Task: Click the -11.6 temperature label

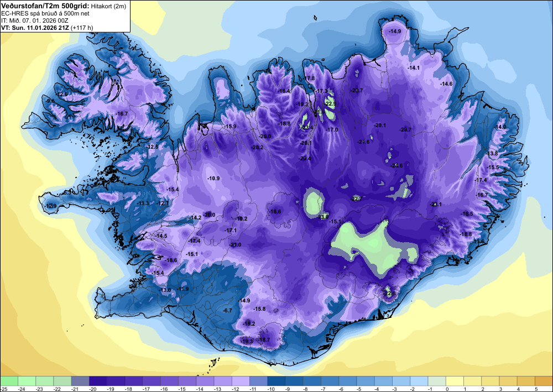Action: 478,242
